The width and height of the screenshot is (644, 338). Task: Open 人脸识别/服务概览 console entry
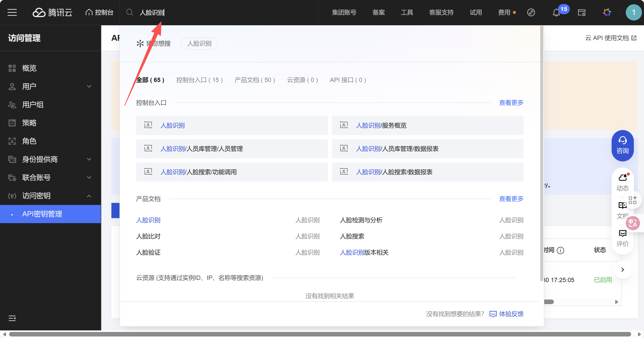(x=381, y=125)
